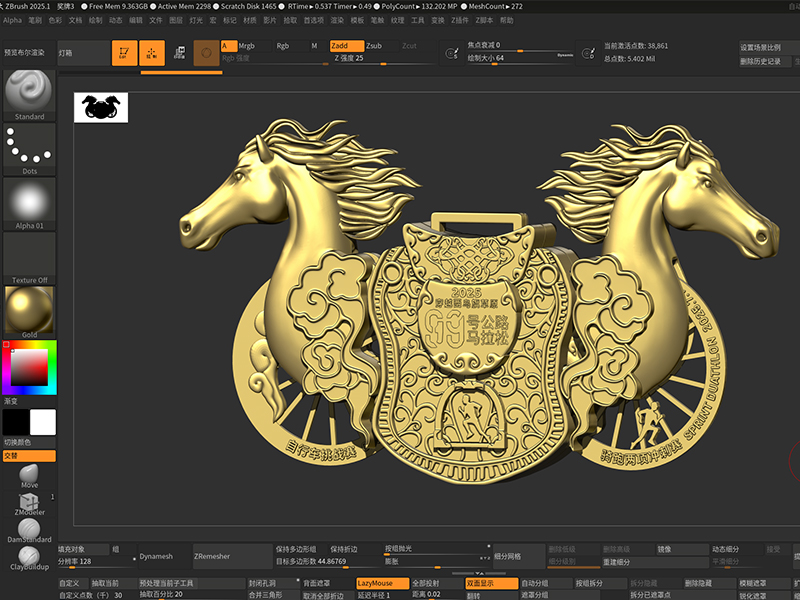
Task: Pick a color in color picker
Action: click(29, 367)
